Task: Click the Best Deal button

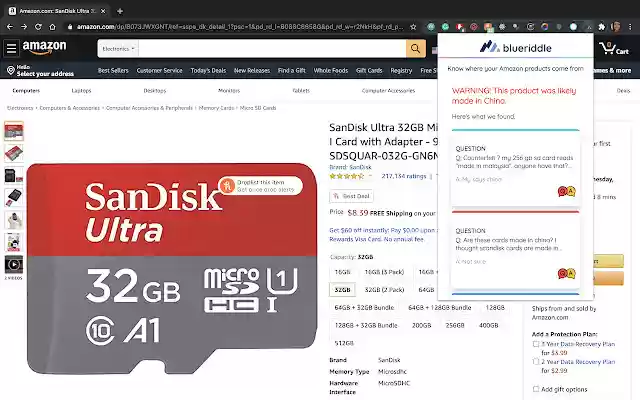Action: 351,196
